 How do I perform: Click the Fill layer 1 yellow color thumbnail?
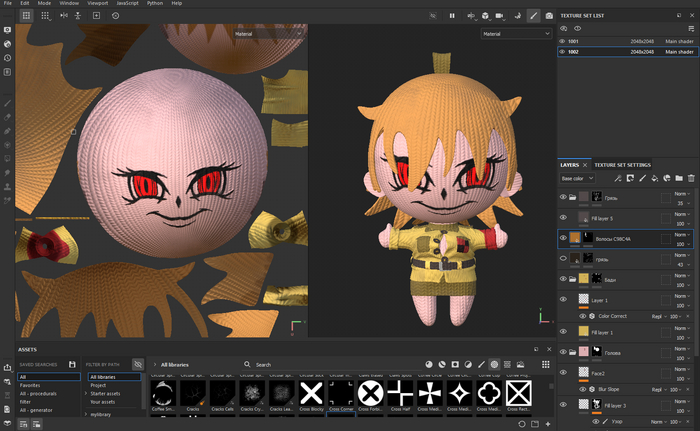point(583,331)
